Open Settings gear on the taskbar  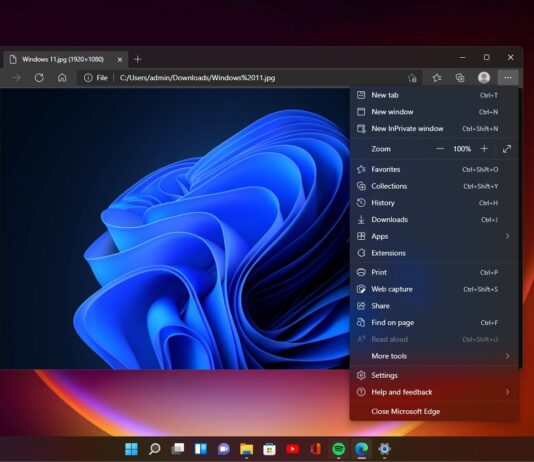coord(384,449)
